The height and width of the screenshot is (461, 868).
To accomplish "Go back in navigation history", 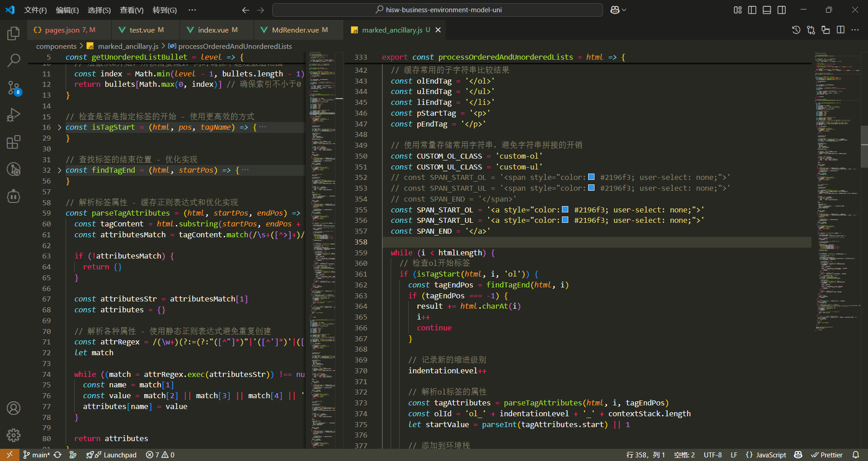I will click(245, 10).
